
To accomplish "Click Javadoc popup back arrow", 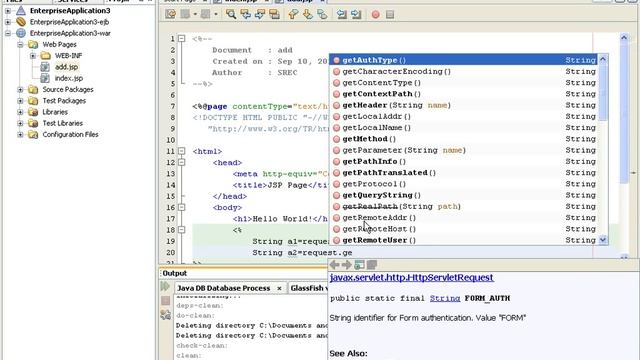I will pos(334,265).
